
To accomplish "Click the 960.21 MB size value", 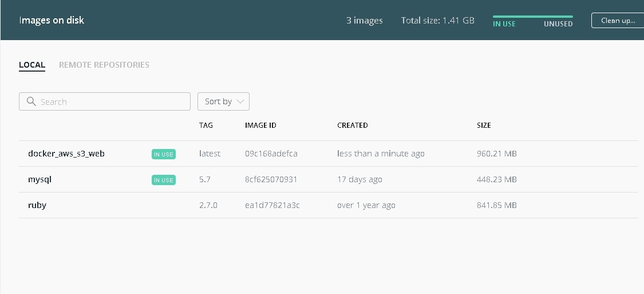I will [x=496, y=154].
